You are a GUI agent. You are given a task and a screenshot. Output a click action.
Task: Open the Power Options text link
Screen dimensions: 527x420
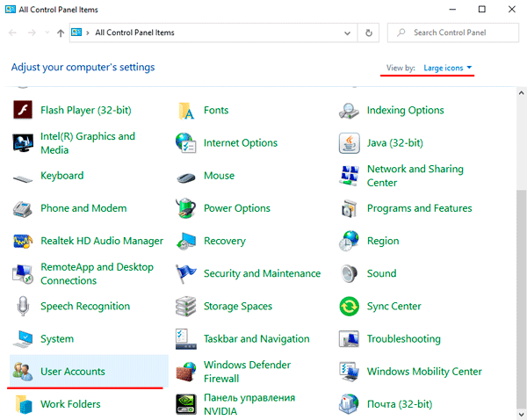click(x=237, y=208)
